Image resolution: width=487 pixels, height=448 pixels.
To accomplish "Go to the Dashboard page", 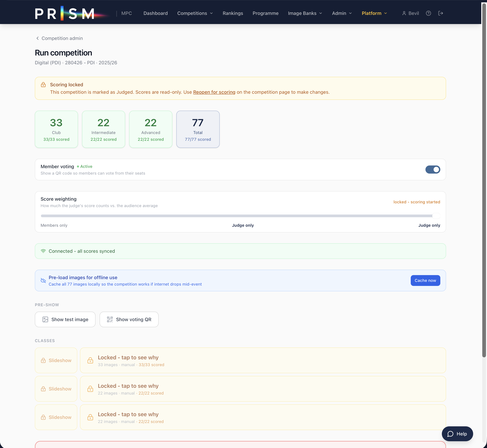I will click(x=156, y=13).
